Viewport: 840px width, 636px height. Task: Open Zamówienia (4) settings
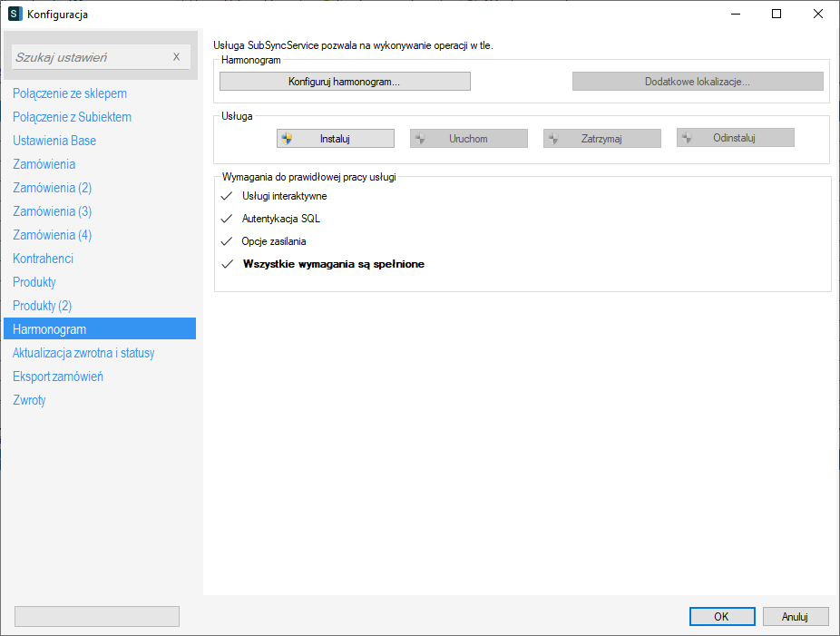pyautogui.click(x=53, y=235)
